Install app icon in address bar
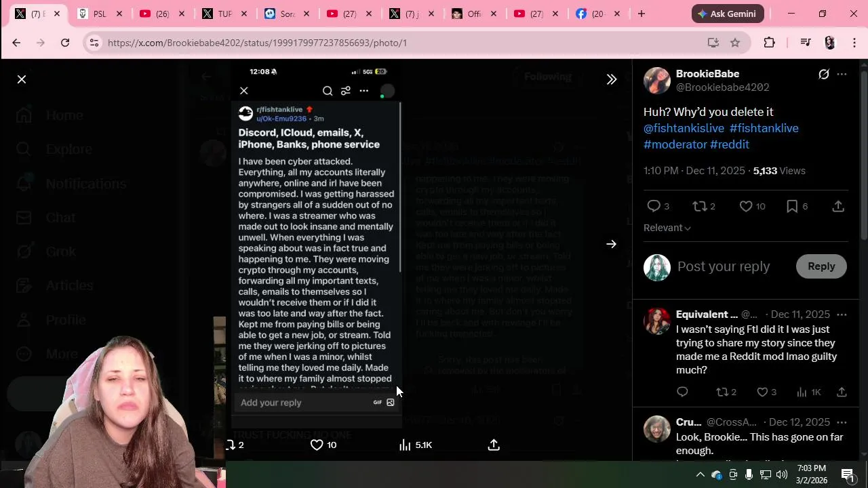Viewport: 868px width, 488px height. [713, 43]
